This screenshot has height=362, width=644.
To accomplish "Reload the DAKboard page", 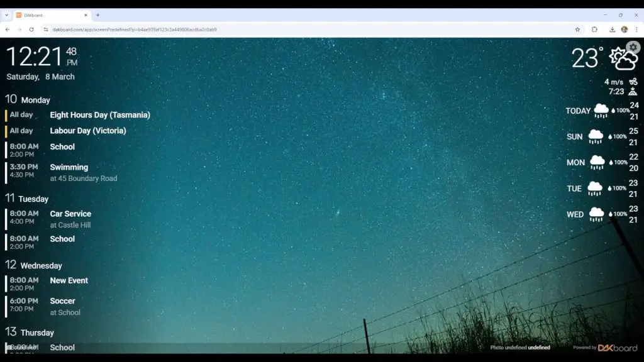I will 31,30.
